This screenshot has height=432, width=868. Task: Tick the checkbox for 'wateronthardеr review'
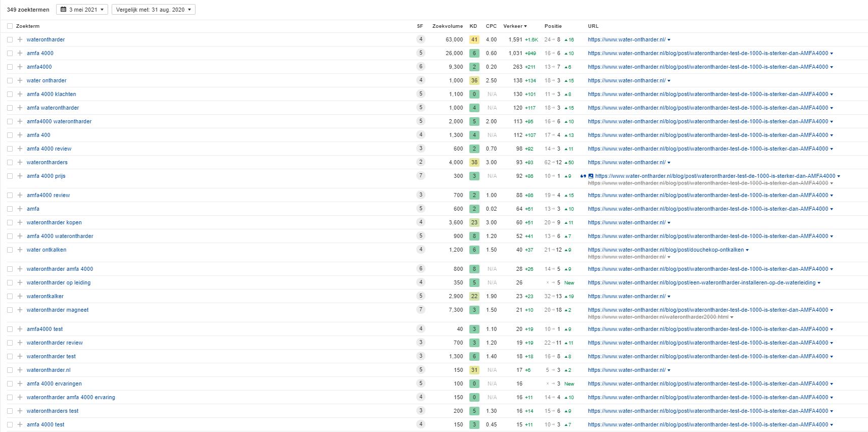[x=10, y=343]
